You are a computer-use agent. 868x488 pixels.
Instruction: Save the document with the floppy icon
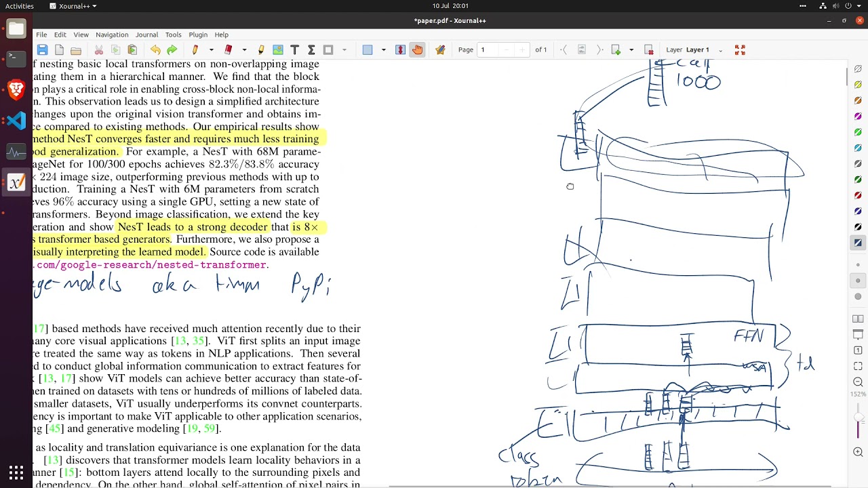[42, 49]
